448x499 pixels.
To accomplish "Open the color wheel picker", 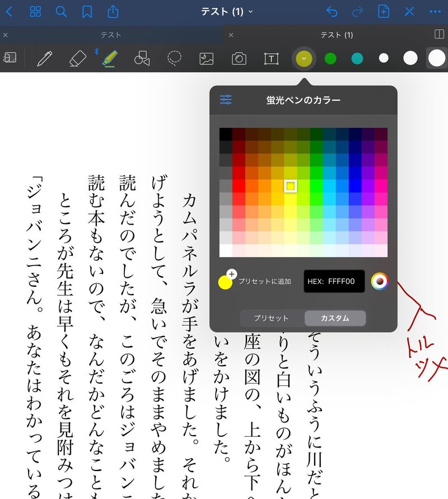I will point(381,280).
